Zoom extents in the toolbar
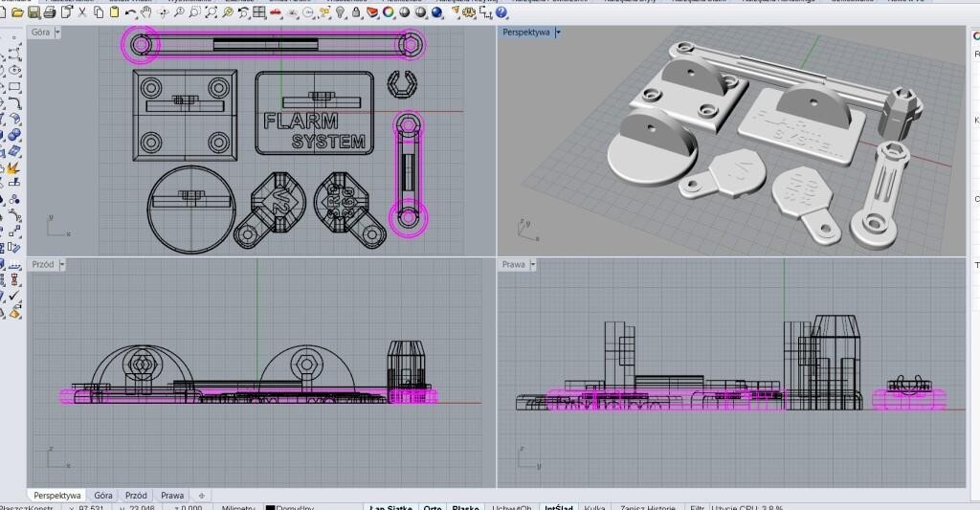 coord(211,11)
